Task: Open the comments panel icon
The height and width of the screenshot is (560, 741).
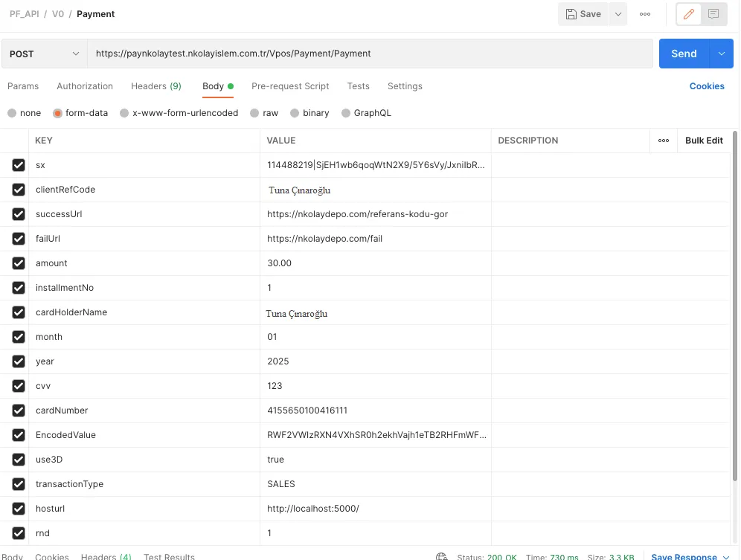Action: point(713,14)
